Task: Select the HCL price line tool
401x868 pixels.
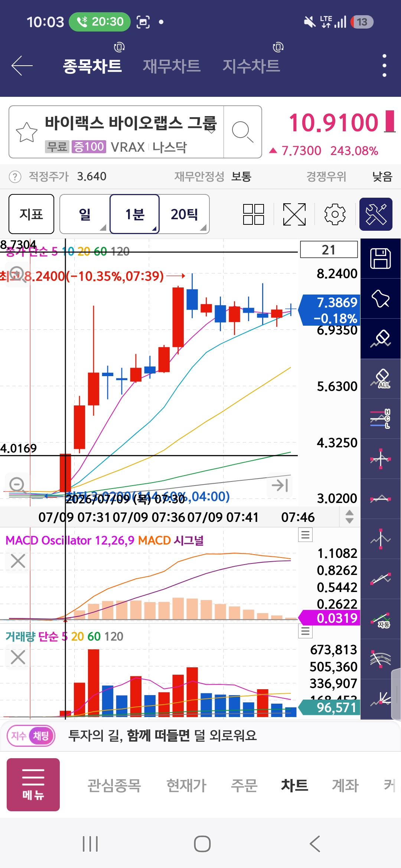Action: [381, 419]
